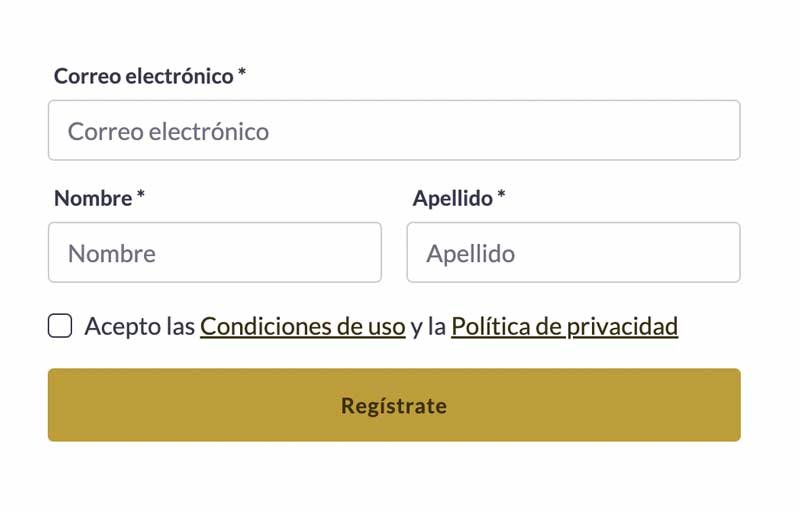Select the Apellido text field
Screen dimensions: 800x513
click(573, 253)
